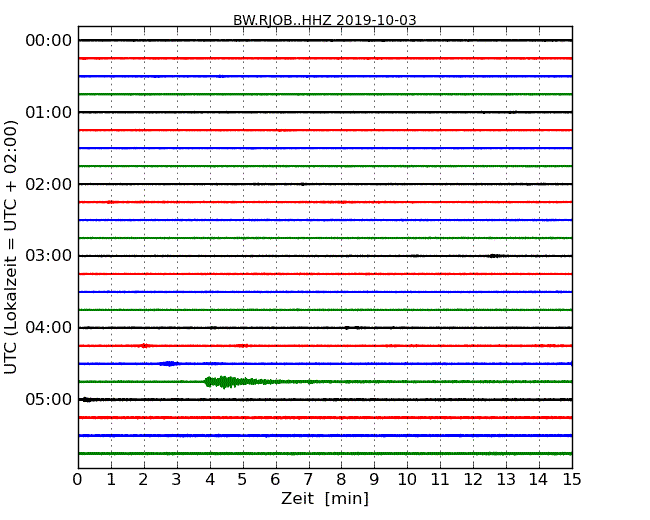
Task: Click x-axis tick label 13
Action: click(506, 480)
